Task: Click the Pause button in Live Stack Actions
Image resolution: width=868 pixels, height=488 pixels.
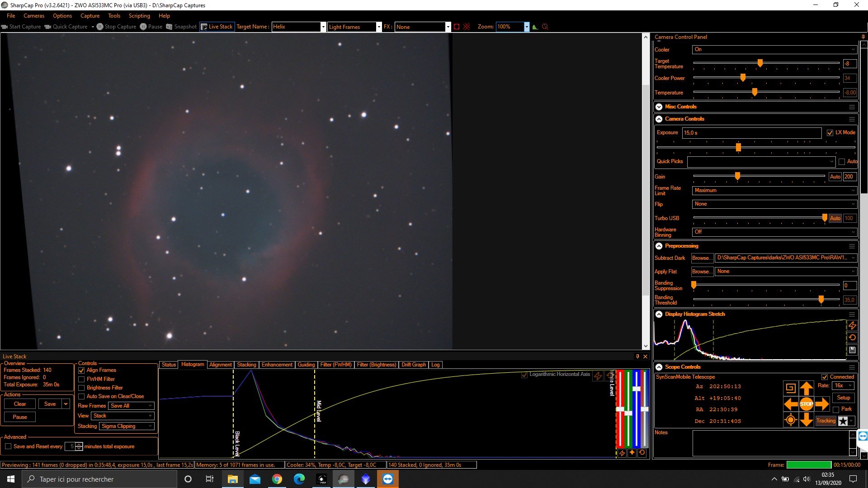Action: pos(20,417)
